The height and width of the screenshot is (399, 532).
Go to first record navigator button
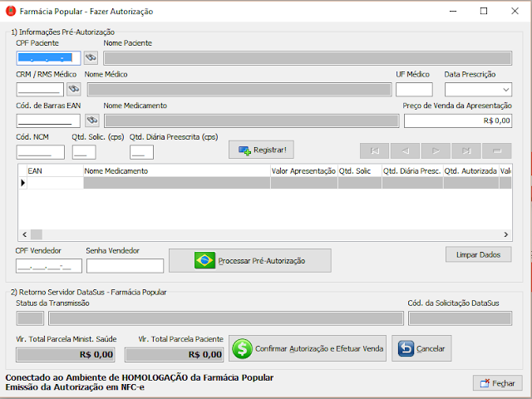click(x=375, y=150)
